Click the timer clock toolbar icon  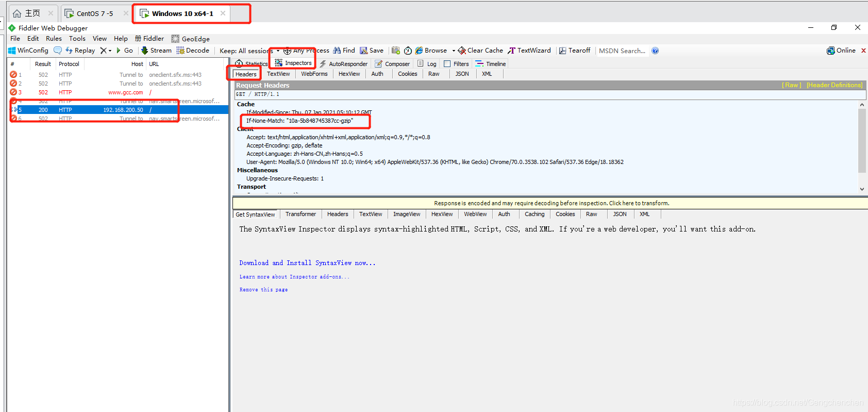pyautogui.click(x=408, y=51)
